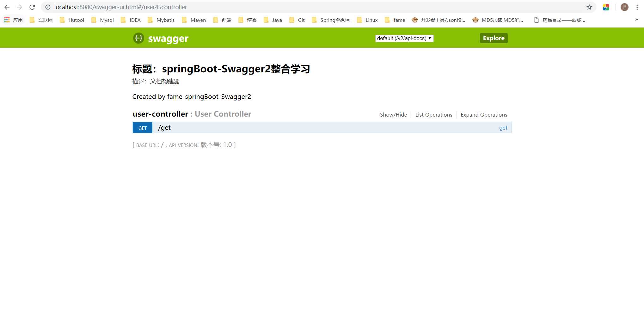Open the 应用 apps grid shortcut
The image size is (644, 333).
(13, 20)
